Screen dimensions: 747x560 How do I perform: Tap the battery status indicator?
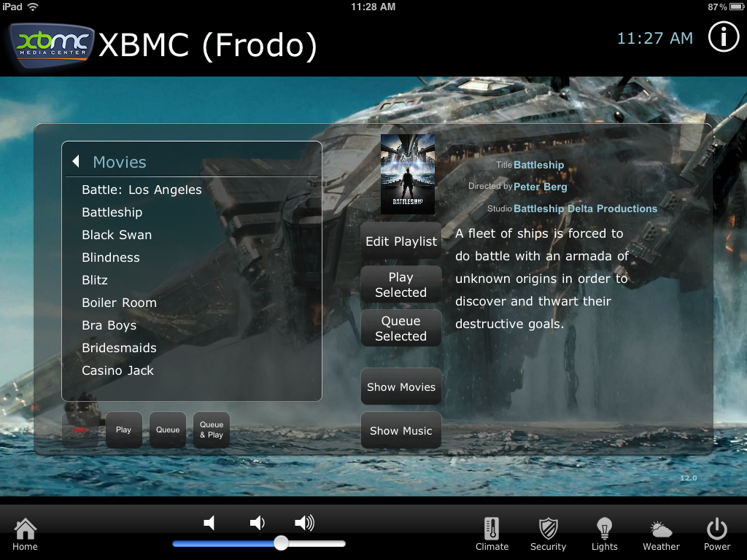737,7
